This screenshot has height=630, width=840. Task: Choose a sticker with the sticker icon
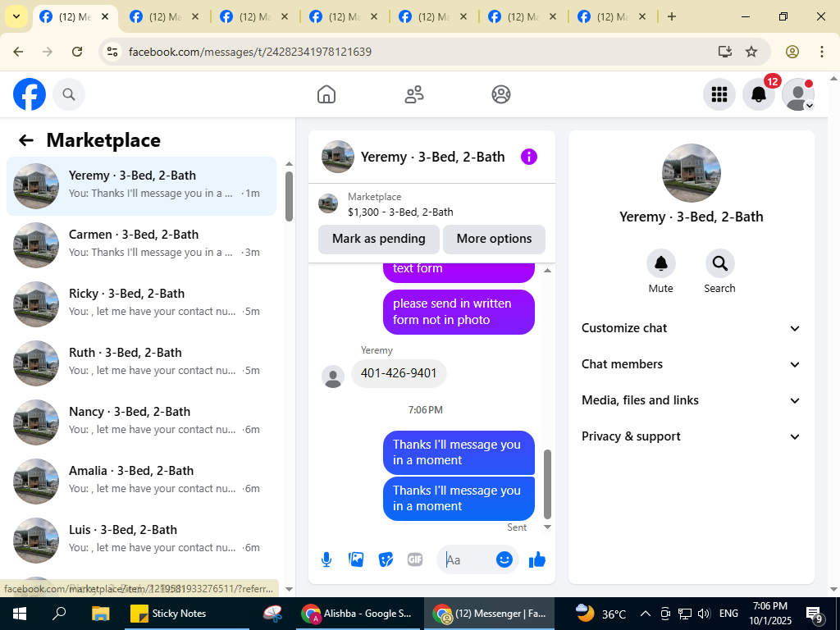tap(386, 559)
